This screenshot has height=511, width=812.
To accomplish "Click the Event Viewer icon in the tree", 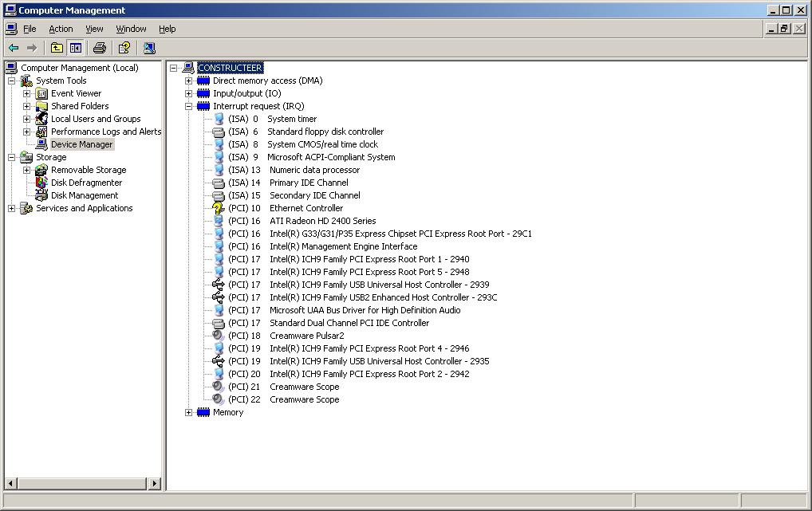I will (x=41, y=94).
